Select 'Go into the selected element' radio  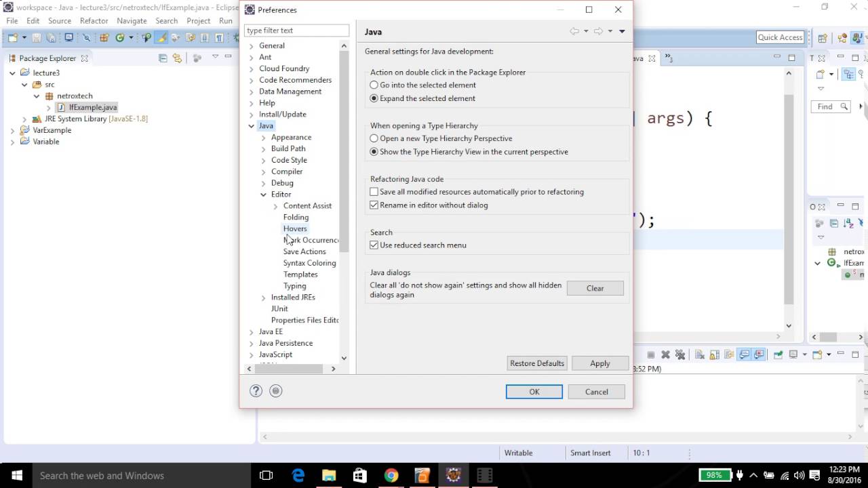[374, 85]
